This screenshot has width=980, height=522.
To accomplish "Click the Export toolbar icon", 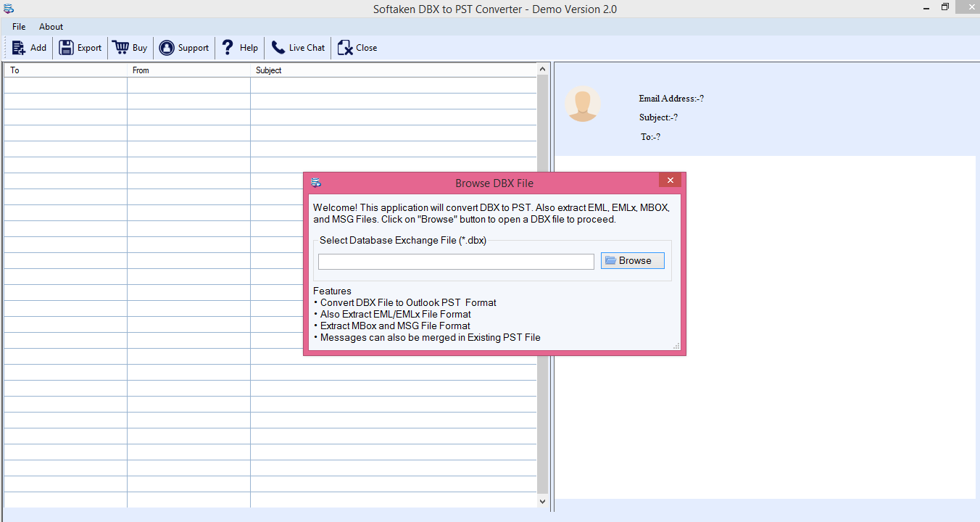I will [x=66, y=48].
